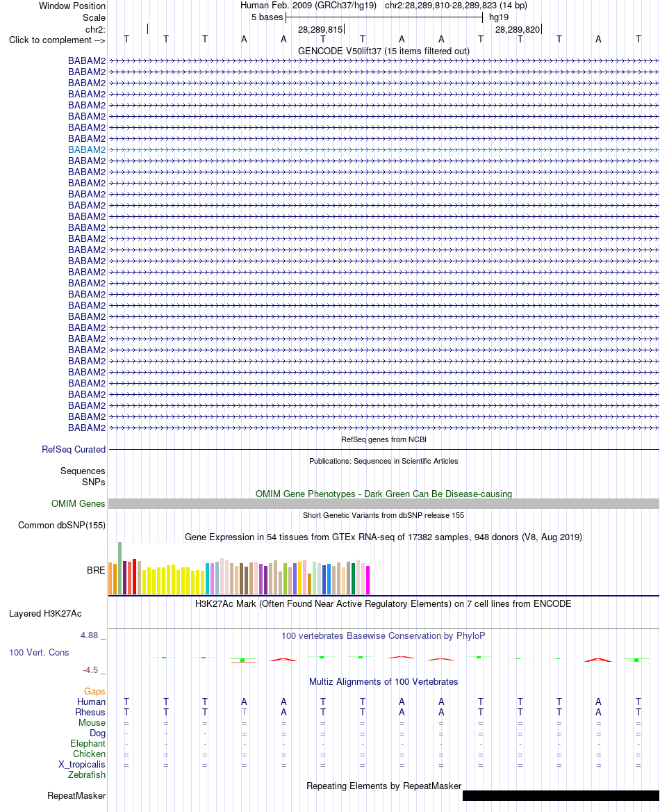Click the orange Gaps label
The width and height of the screenshot is (660, 812).
(94, 691)
